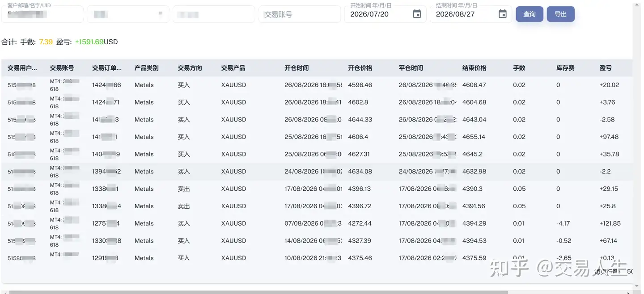This screenshot has width=644, height=294.
Task: Click the total lots value 7.39
Action: 46,42
